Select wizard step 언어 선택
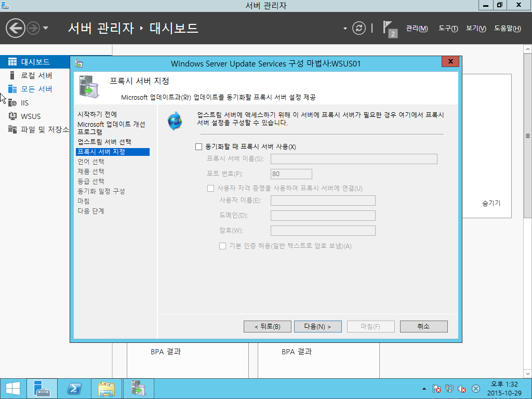Image resolution: width=532 pixels, height=399 pixels. 90,162
